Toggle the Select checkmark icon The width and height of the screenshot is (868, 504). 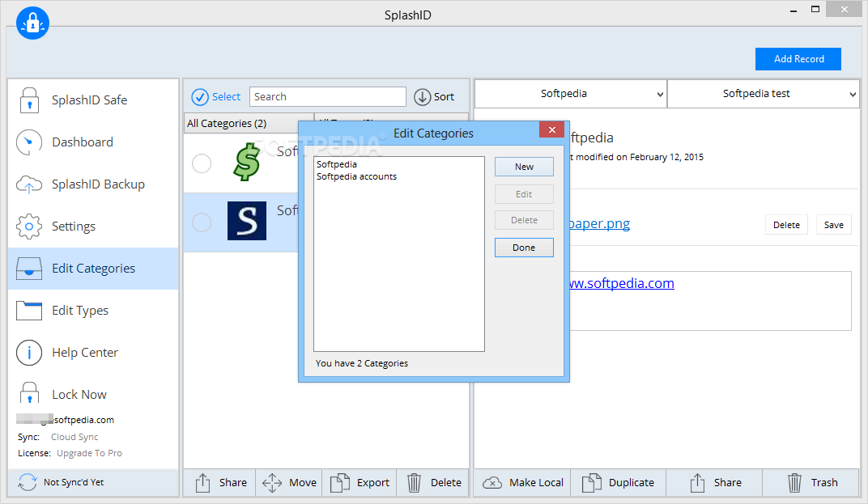coord(200,97)
